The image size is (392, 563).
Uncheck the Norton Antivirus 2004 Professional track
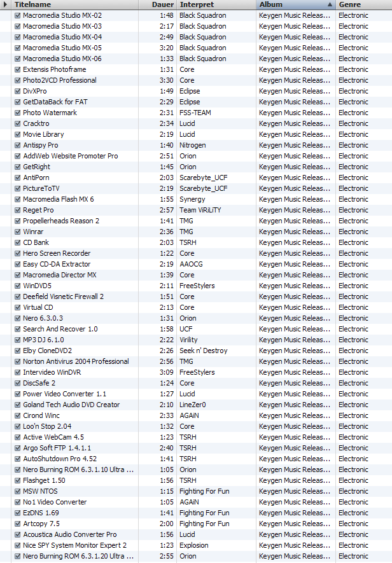pos(17,361)
